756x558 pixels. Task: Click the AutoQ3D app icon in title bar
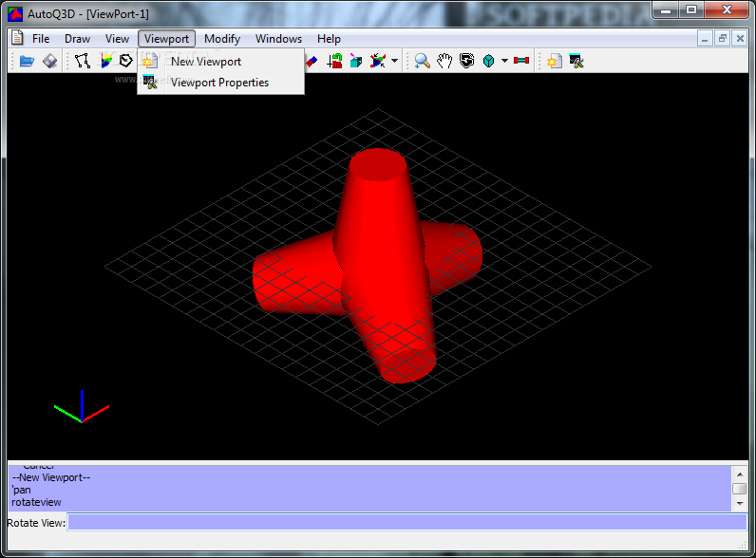[x=15, y=14]
